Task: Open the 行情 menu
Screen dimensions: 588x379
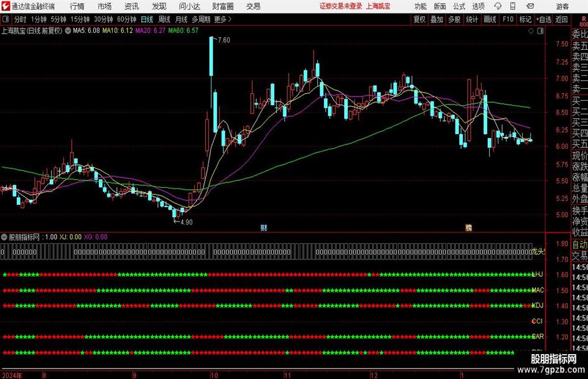Action: point(77,6)
